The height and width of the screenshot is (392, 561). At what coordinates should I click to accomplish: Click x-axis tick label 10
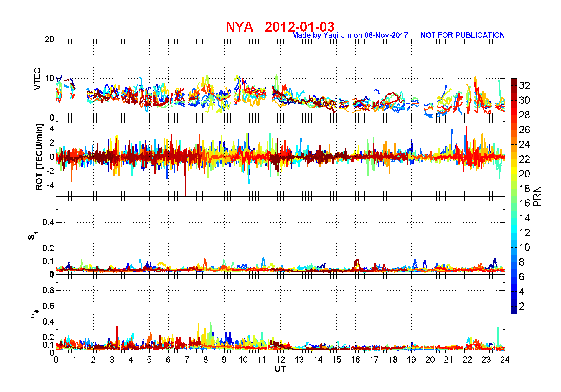(x=243, y=360)
